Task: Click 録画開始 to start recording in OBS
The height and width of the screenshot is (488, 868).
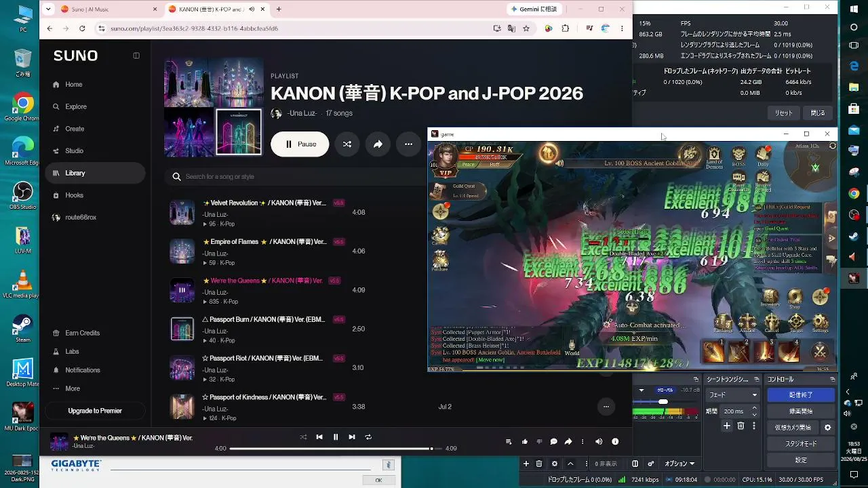Action: pyautogui.click(x=800, y=411)
